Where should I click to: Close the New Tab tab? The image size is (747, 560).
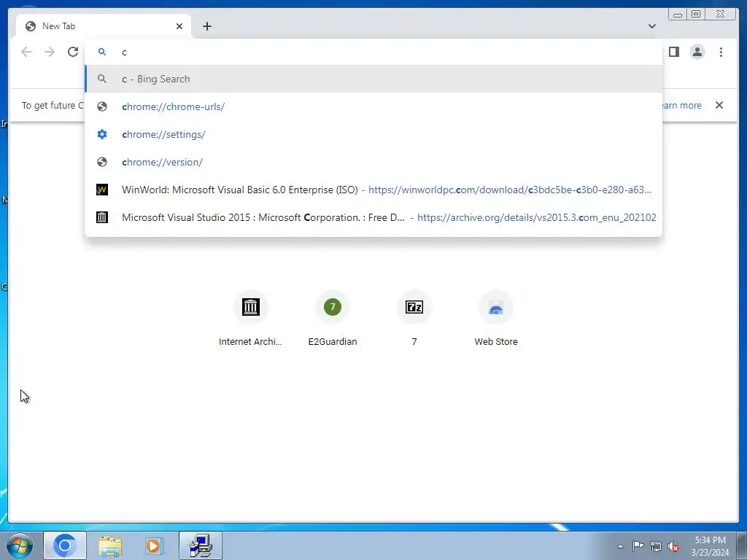pyautogui.click(x=179, y=26)
